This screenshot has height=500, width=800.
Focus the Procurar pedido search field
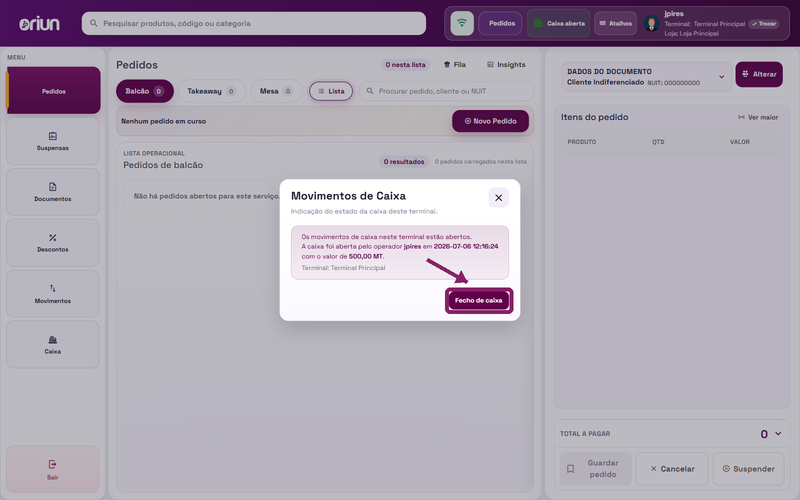(x=446, y=91)
